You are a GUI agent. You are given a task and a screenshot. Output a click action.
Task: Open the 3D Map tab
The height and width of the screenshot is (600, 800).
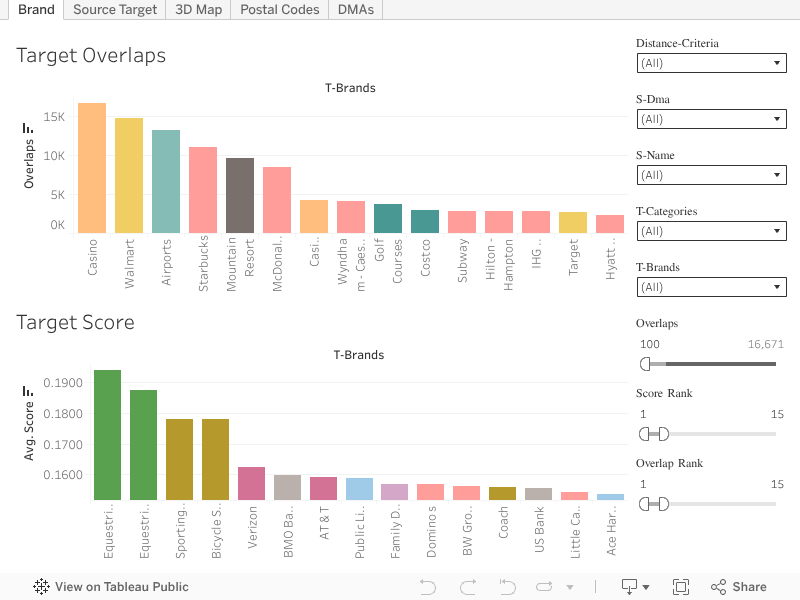click(x=198, y=9)
